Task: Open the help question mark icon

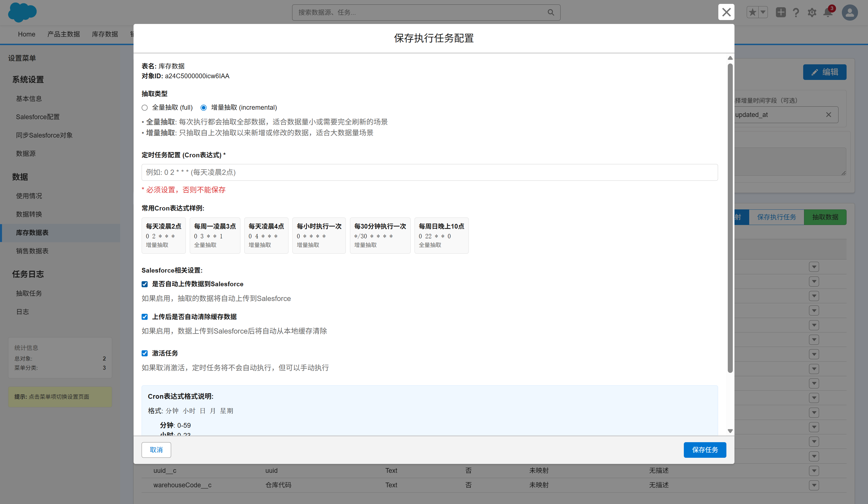Action: pos(796,13)
